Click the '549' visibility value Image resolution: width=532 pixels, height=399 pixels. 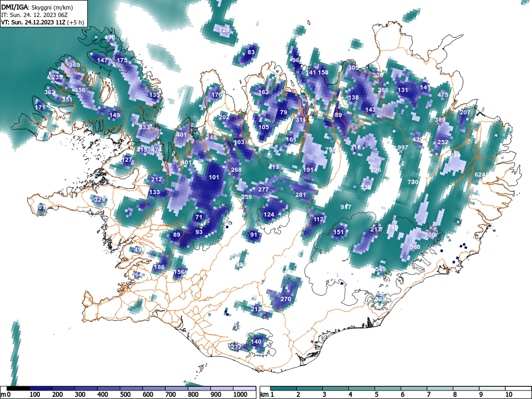(x=381, y=269)
